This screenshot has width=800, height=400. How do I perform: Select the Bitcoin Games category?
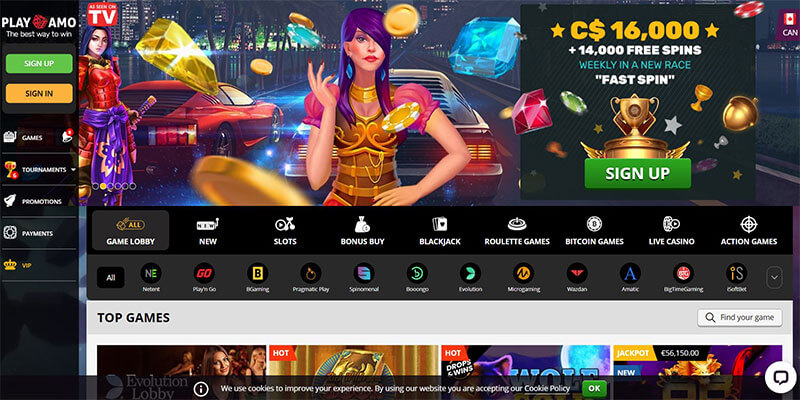594,231
